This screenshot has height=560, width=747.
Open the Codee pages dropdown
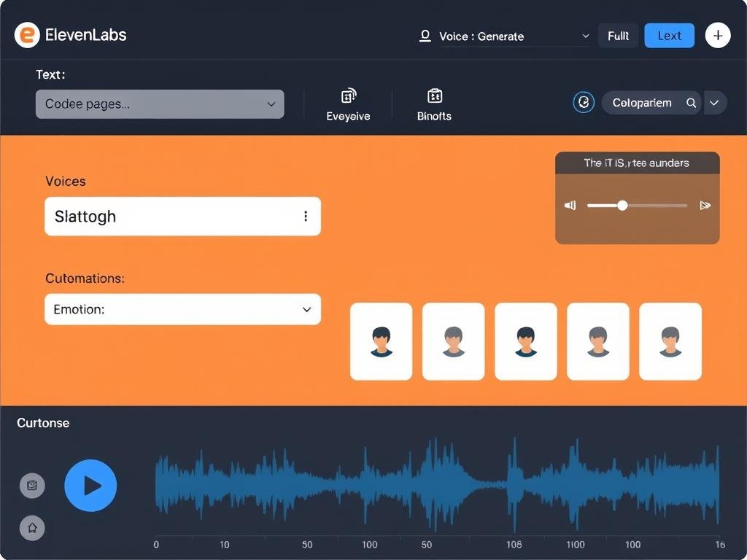(x=271, y=104)
